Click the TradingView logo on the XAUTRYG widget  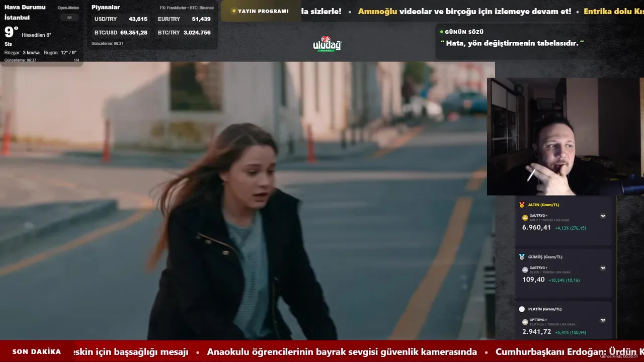(603, 216)
